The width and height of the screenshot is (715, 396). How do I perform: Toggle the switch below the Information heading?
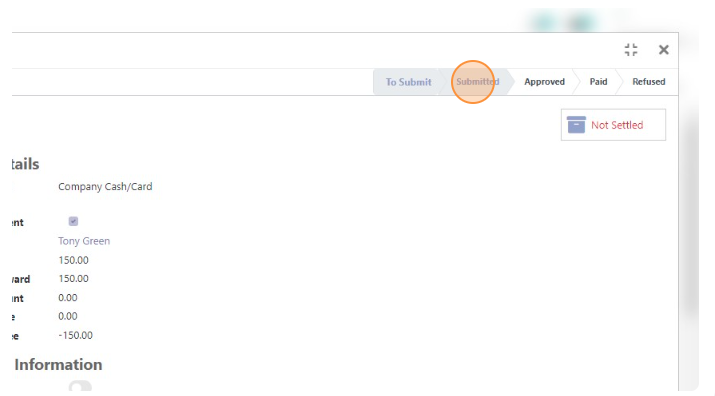pyautogui.click(x=80, y=386)
